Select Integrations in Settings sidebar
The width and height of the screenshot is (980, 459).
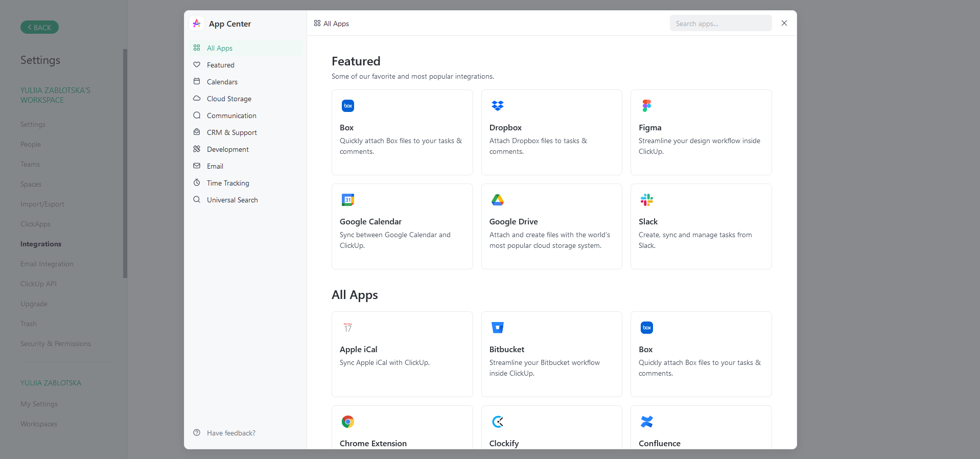[x=41, y=244]
